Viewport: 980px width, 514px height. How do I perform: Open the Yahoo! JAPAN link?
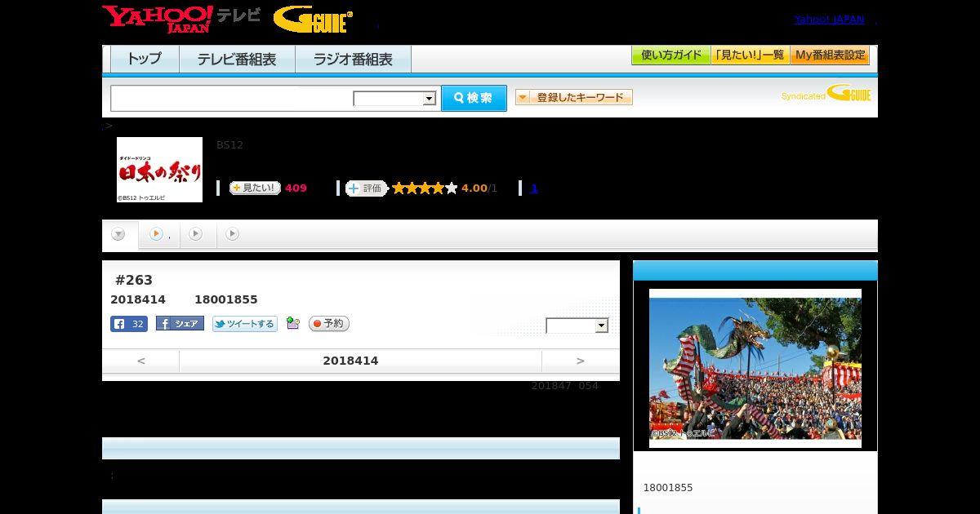[x=829, y=19]
